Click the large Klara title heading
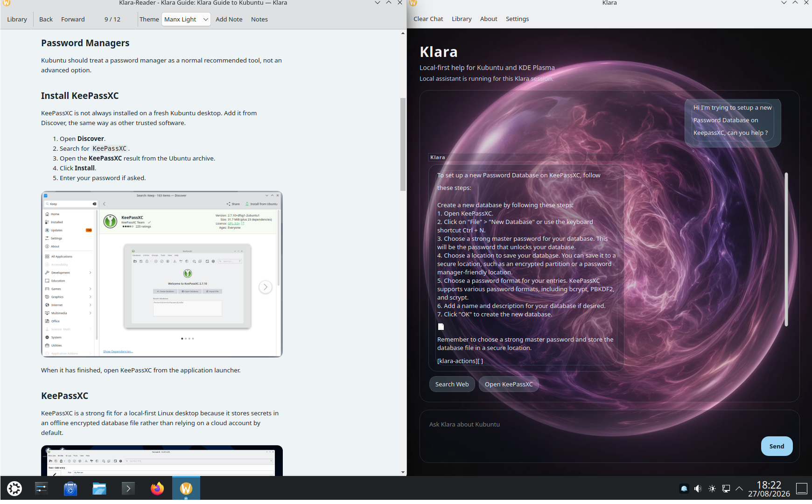The width and height of the screenshot is (812, 504). (x=439, y=52)
